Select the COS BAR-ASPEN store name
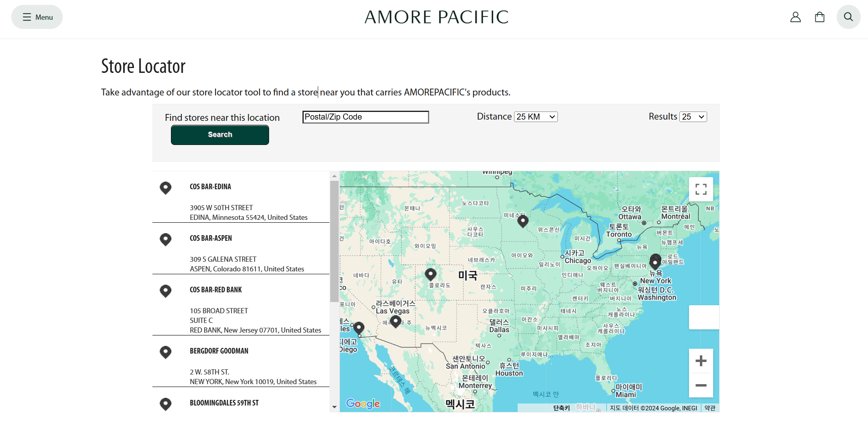This screenshot has height=422, width=868. coord(211,238)
